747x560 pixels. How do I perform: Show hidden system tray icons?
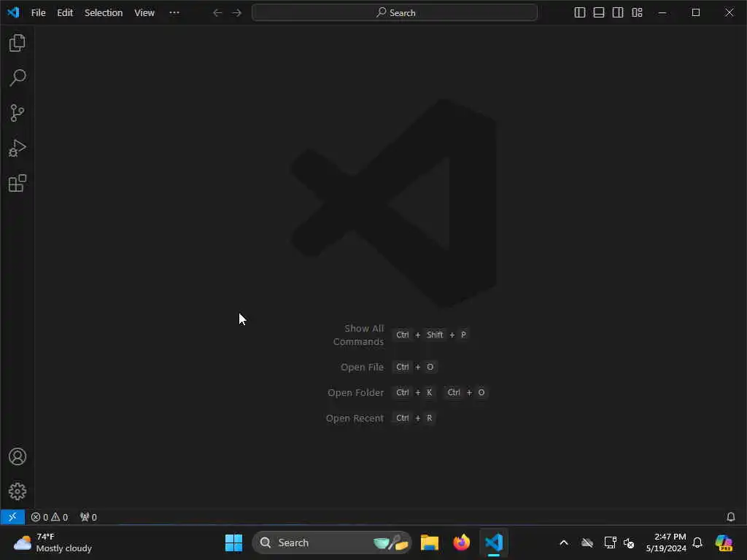pyautogui.click(x=564, y=542)
